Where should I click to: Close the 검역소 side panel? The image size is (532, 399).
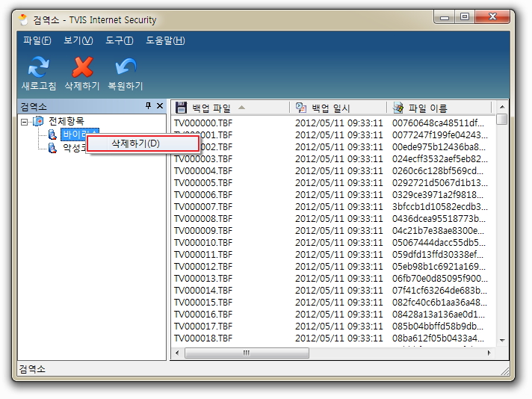click(x=159, y=107)
